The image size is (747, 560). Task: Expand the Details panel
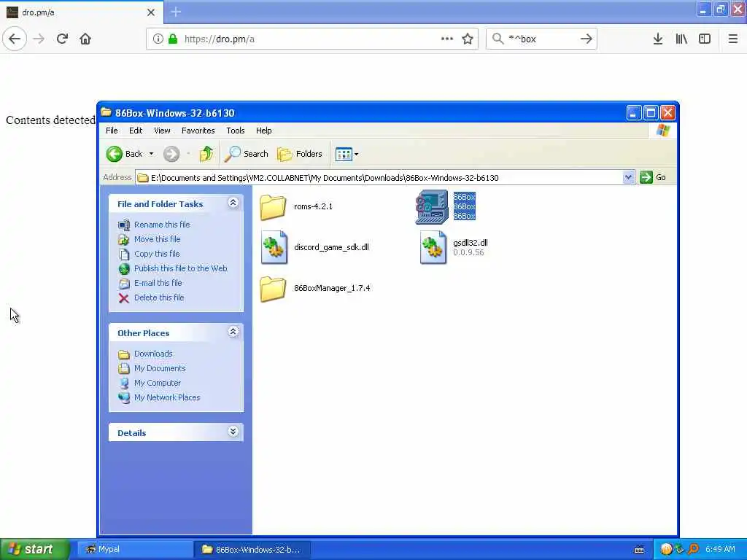tap(233, 432)
